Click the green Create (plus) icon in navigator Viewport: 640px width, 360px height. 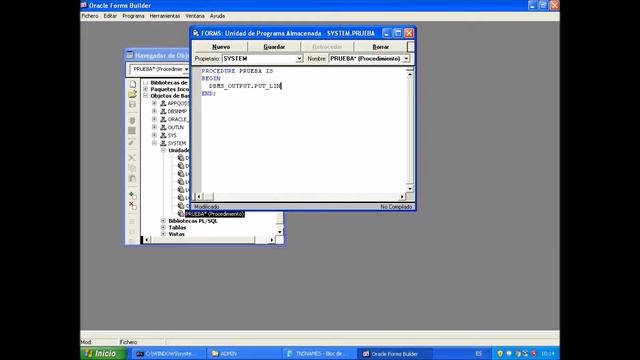(x=132, y=196)
